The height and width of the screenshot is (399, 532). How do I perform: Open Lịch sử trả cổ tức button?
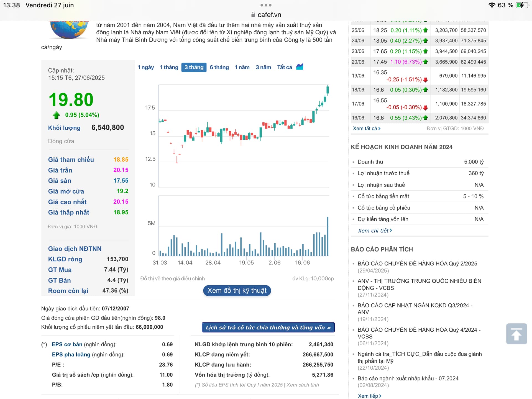click(268, 328)
